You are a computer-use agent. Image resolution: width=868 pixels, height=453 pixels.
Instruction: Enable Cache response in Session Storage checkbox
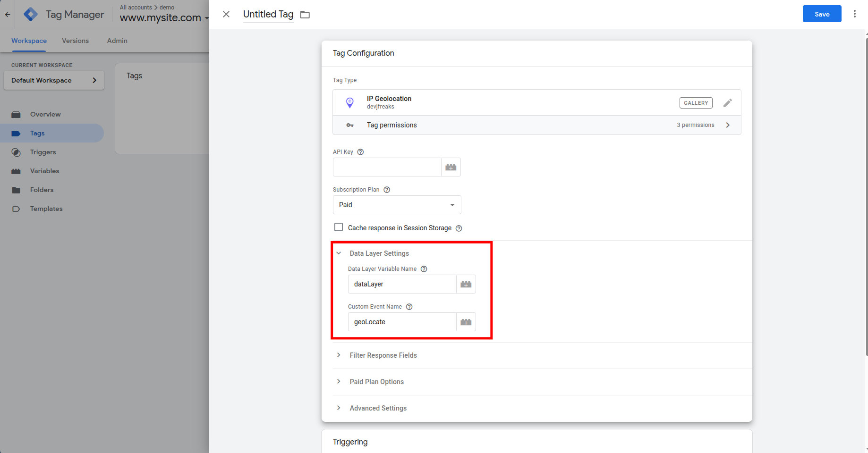339,227
